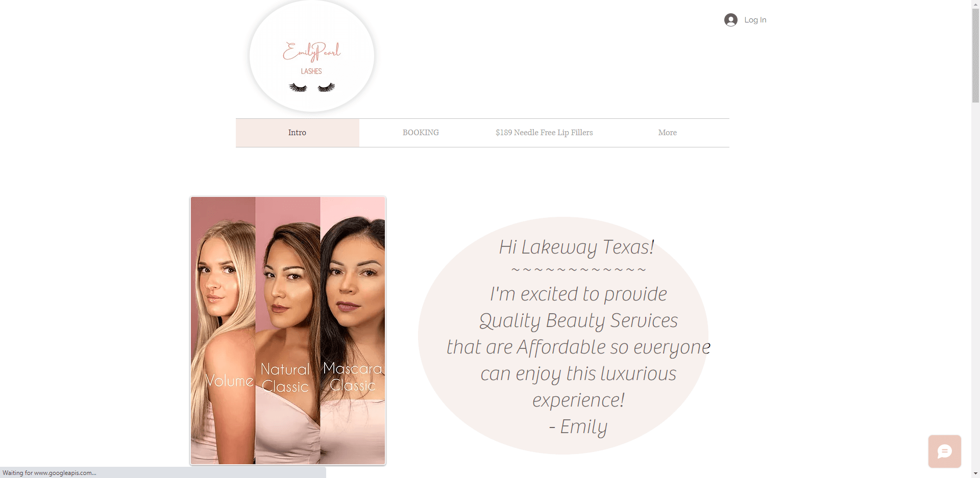980x478 pixels.
Task: Open the chat bubble widget
Action: click(944, 451)
